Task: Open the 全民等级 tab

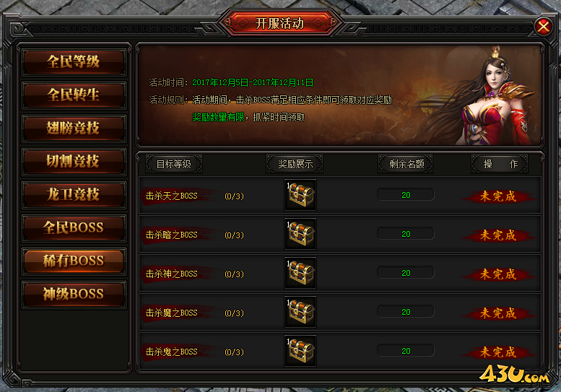Action: (x=74, y=62)
